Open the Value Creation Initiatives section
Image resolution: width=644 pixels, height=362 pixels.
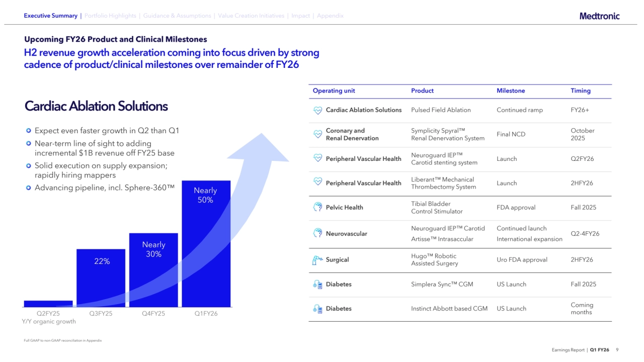click(x=251, y=16)
